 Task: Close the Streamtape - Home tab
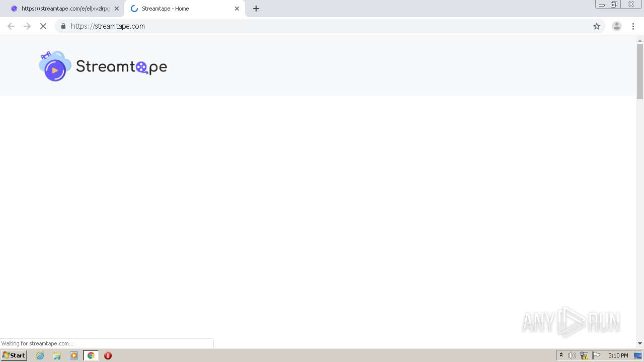[x=237, y=9]
